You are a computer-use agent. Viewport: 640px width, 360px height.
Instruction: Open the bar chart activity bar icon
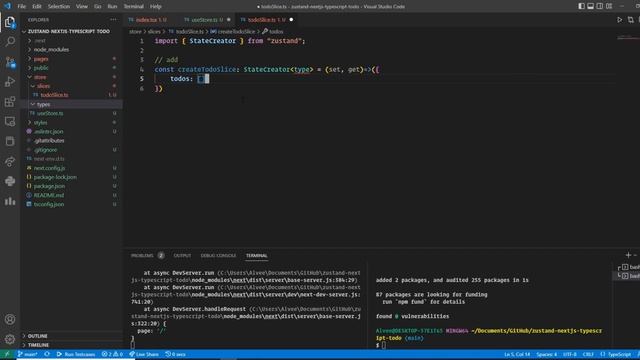pyautogui.click(x=10, y=201)
